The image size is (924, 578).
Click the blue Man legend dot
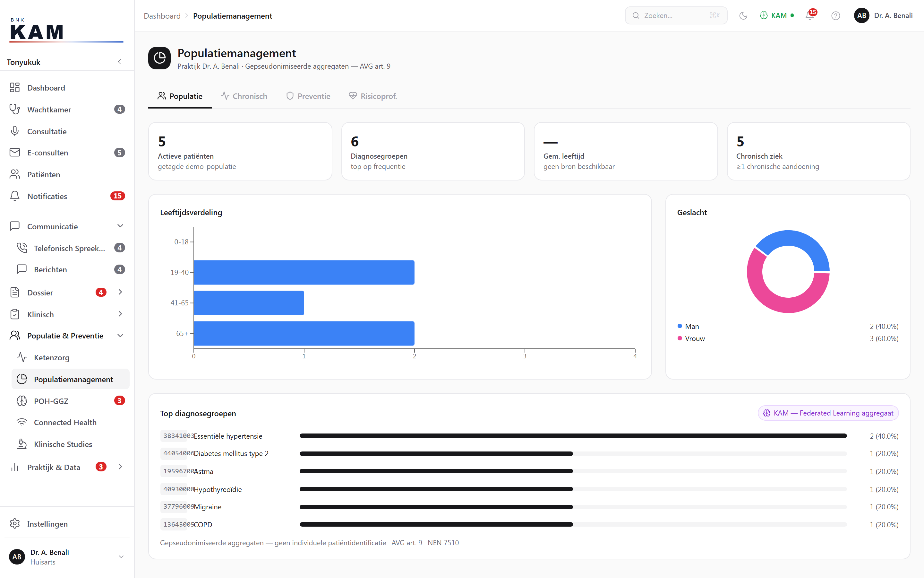[680, 326]
